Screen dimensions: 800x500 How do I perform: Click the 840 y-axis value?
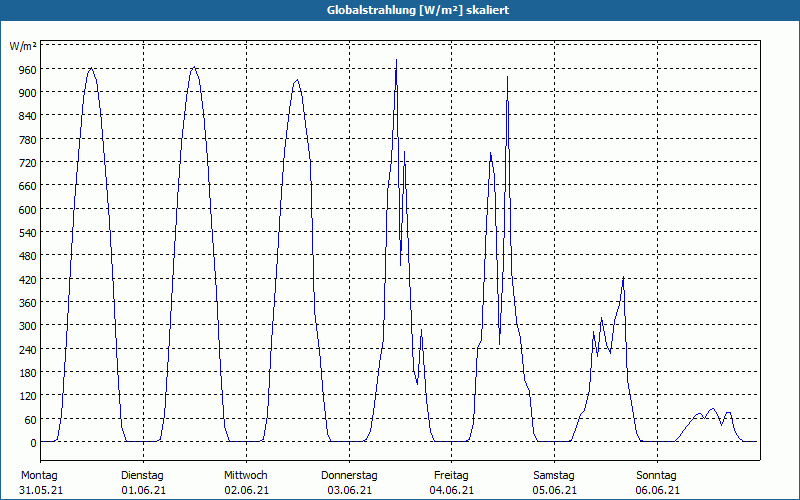[28, 116]
